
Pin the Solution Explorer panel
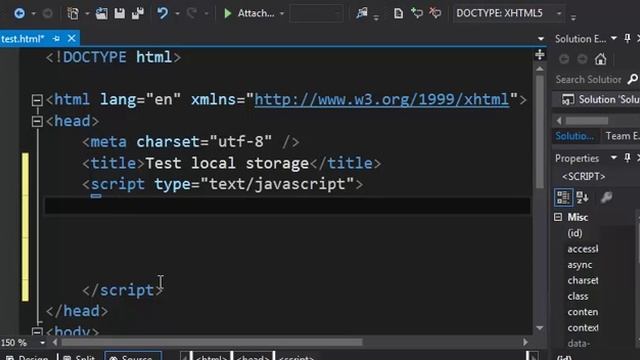click(x=627, y=38)
